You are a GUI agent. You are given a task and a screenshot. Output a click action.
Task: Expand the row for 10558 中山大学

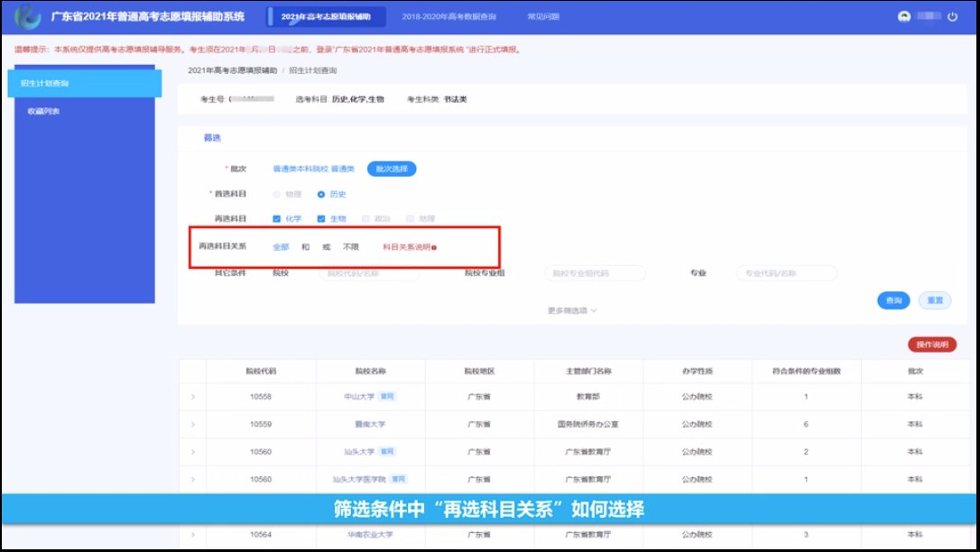(x=192, y=396)
